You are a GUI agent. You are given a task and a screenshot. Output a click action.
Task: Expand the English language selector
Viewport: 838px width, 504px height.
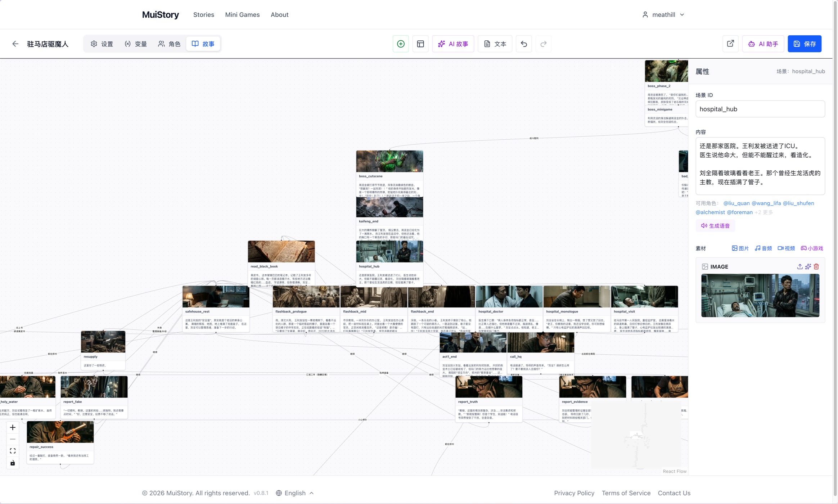point(295,493)
